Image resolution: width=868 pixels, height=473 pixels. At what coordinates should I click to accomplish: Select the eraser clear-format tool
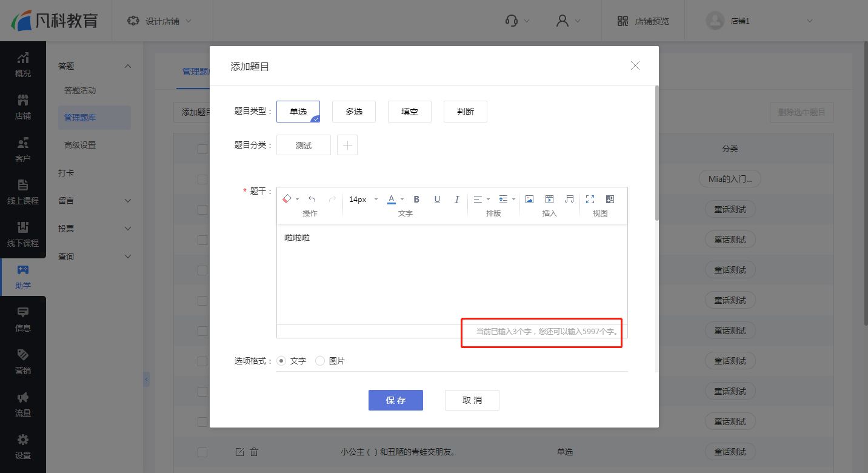287,199
